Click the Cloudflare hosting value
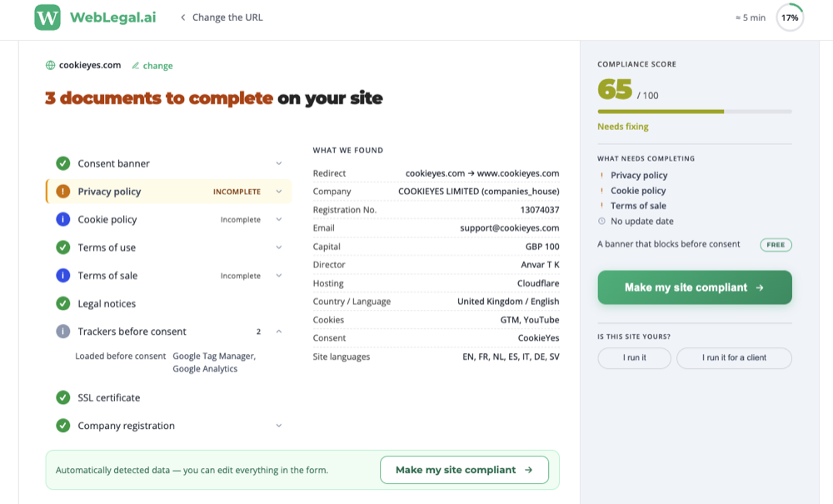Image resolution: width=833 pixels, height=504 pixels. 538,283
